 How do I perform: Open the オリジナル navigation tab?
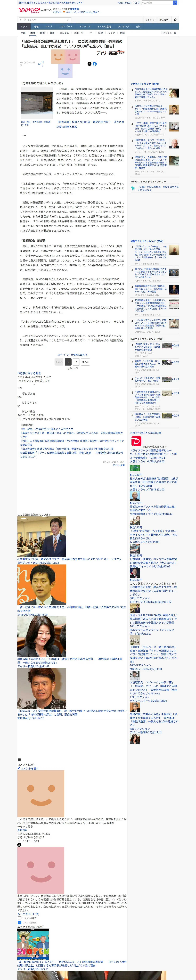point(85,27)
